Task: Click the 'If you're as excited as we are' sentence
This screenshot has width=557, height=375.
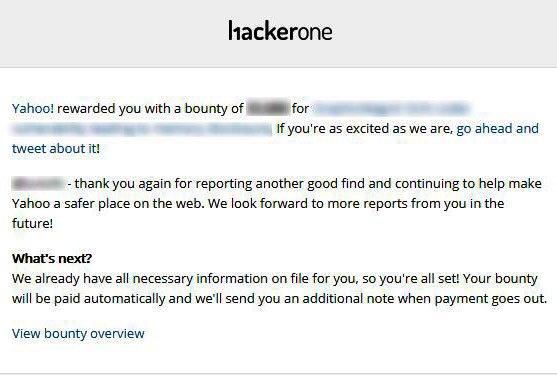Action: coord(364,129)
